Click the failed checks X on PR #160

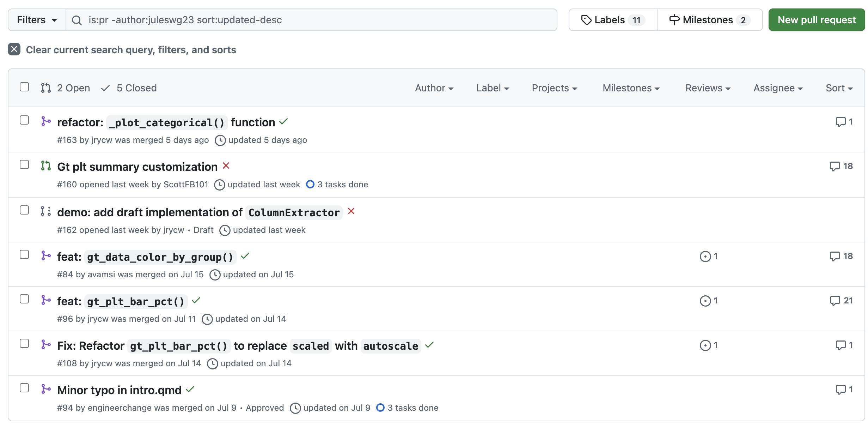[x=226, y=166]
